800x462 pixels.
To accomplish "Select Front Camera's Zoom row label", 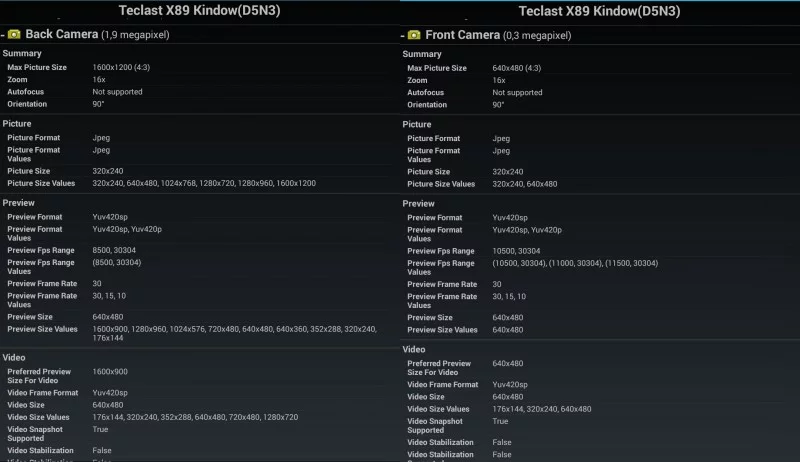I will pos(417,81).
